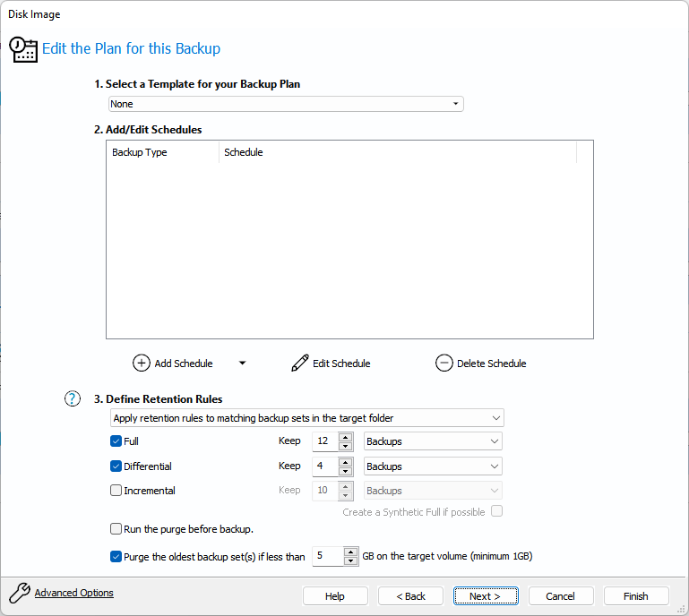
Task: Enable the Incremental retention checkbox
Action: tap(116, 491)
